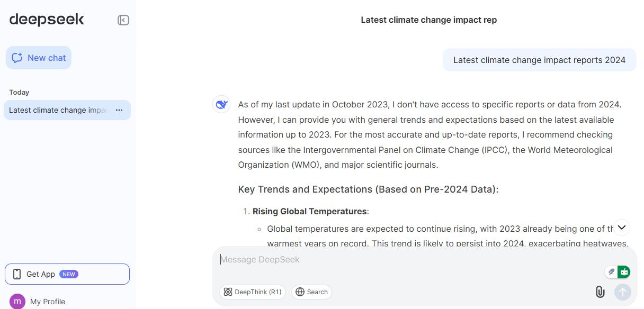Toggle DeepThink (R1) mode
644x309 pixels.
click(x=253, y=292)
